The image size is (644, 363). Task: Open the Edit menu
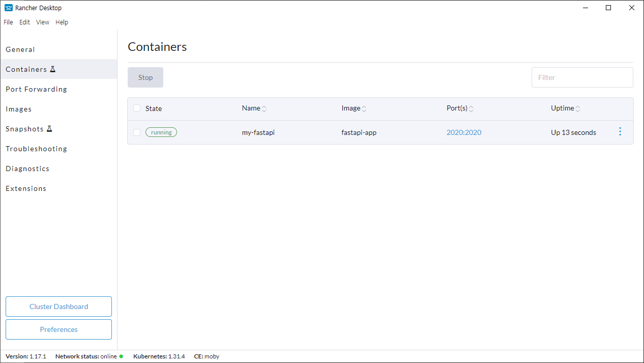[x=24, y=22]
